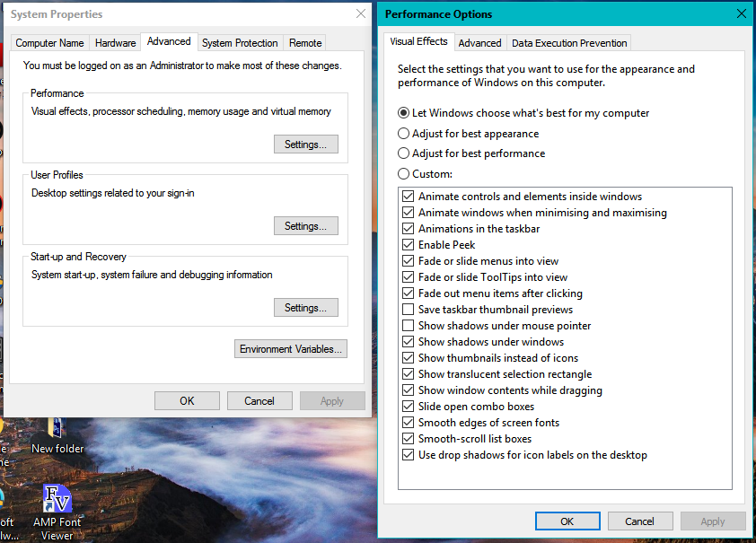Open the Remote tab

304,42
